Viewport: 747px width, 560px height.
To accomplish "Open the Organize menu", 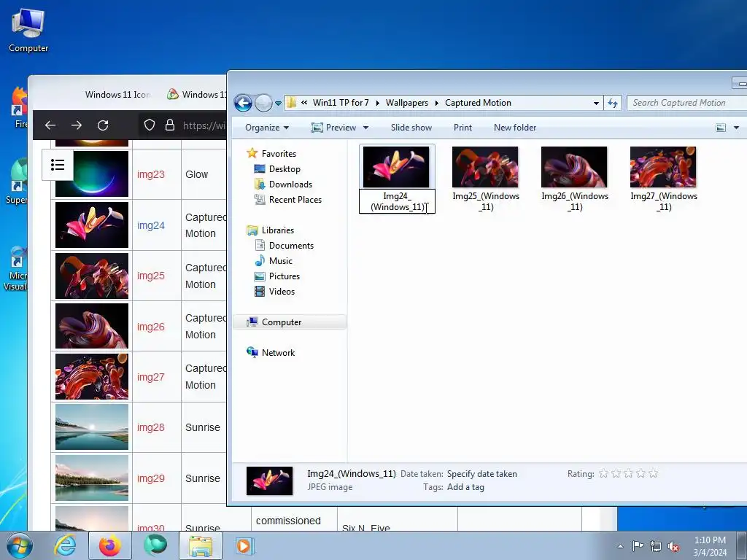I will point(267,128).
